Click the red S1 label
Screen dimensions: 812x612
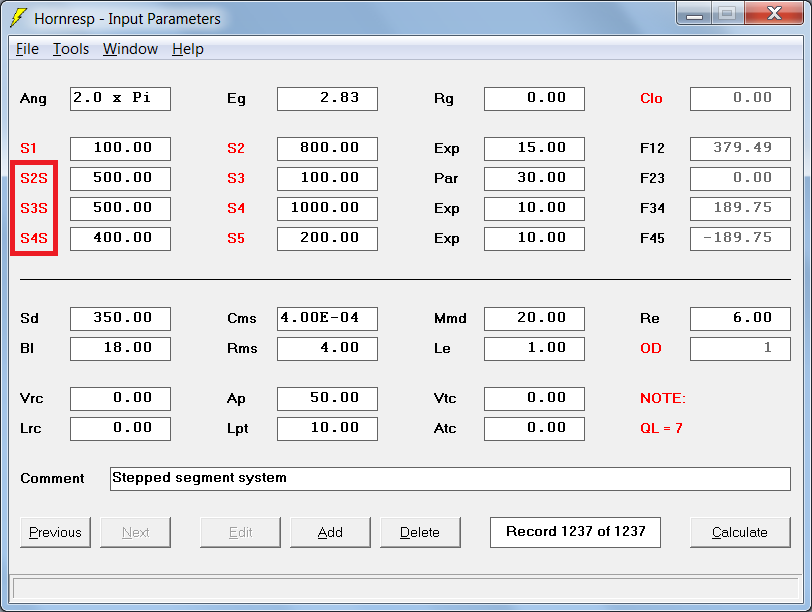(x=28, y=149)
